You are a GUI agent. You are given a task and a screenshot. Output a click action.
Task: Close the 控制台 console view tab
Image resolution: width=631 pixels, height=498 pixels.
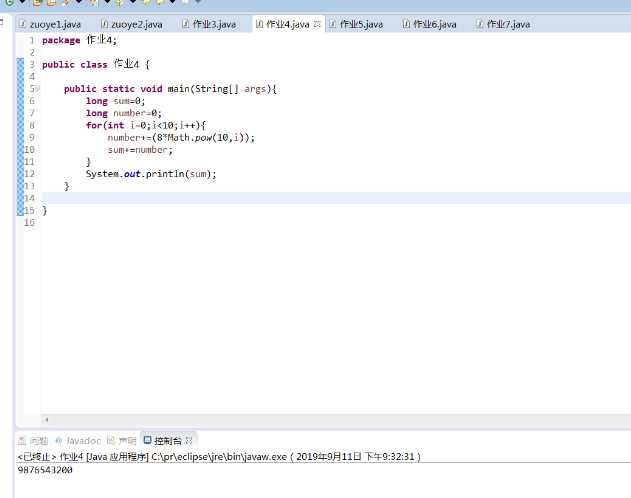point(189,440)
